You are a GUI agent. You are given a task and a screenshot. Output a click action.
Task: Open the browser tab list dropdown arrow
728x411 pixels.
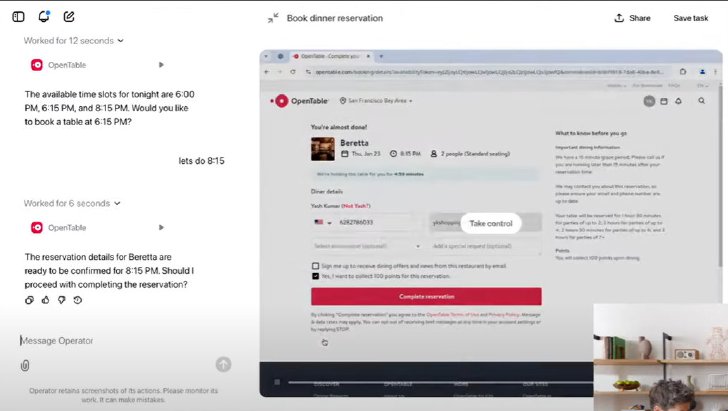[x=266, y=56]
